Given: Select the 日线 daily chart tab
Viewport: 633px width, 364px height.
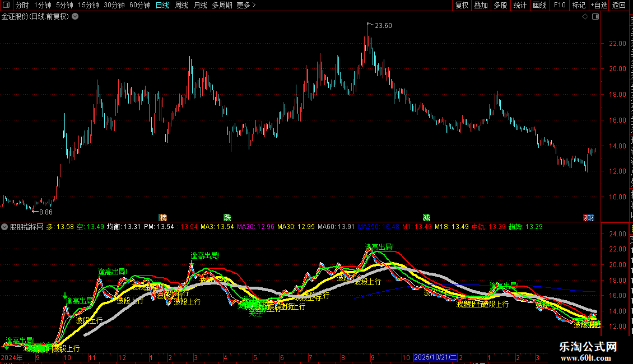Looking at the screenshot, I should [162, 5].
